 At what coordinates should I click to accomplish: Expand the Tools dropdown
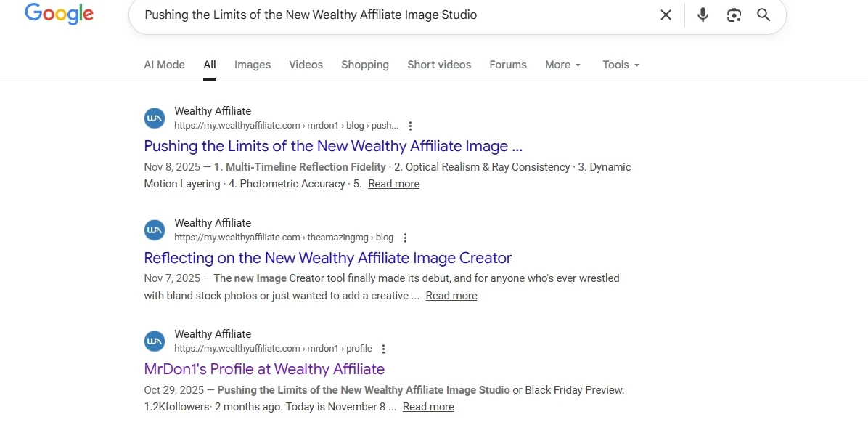point(621,65)
